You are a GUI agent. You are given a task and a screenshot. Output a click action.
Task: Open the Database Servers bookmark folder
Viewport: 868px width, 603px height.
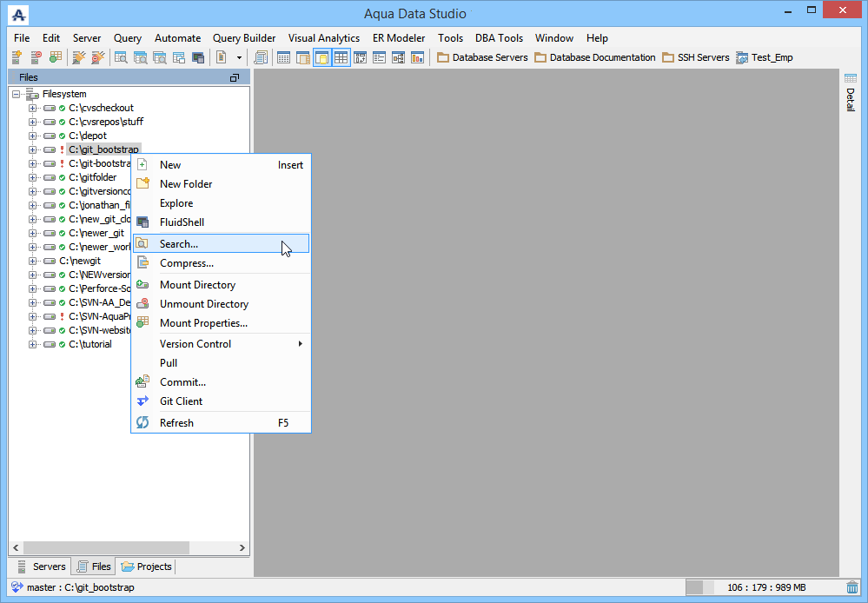[482, 57]
